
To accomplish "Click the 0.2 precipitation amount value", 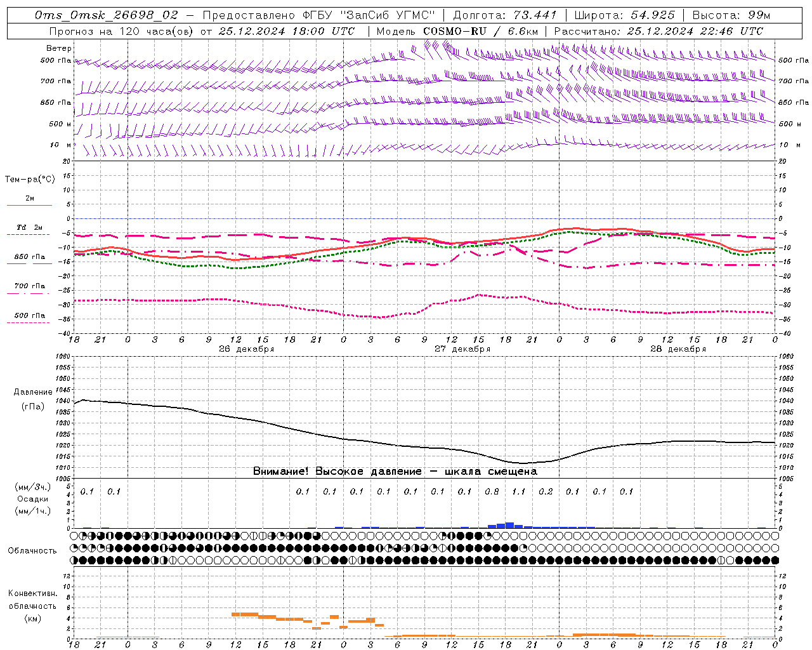I will coord(546,492).
